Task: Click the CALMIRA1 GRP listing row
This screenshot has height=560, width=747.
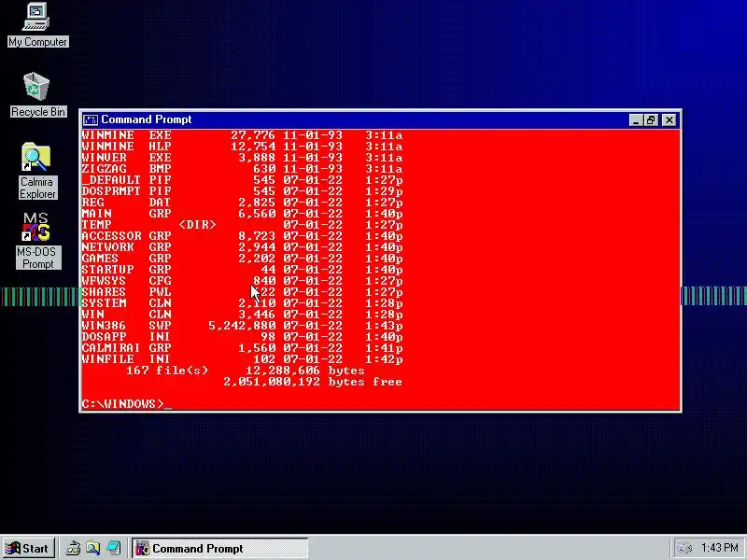Action: [x=242, y=348]
